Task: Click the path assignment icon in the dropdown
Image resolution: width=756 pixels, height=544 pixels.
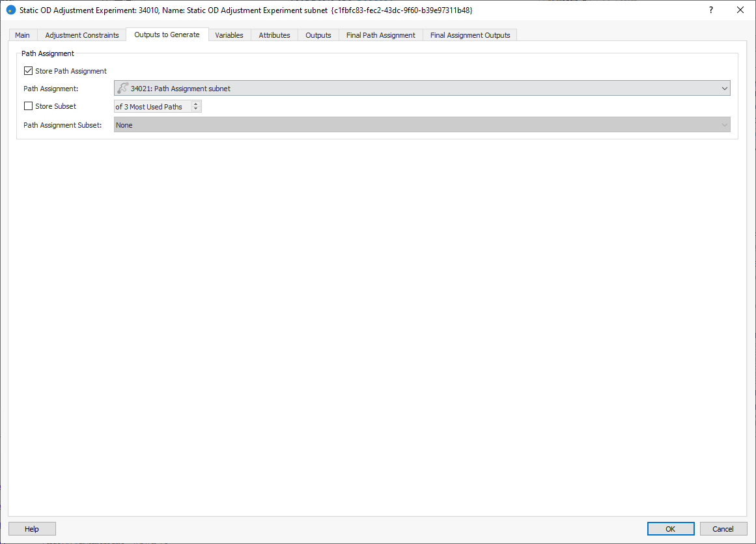Action: 122,89
